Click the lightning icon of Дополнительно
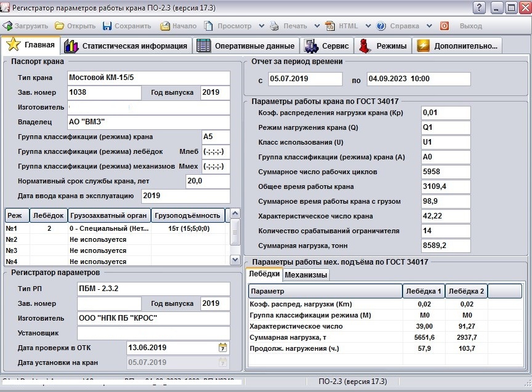 tap(423, 46)
